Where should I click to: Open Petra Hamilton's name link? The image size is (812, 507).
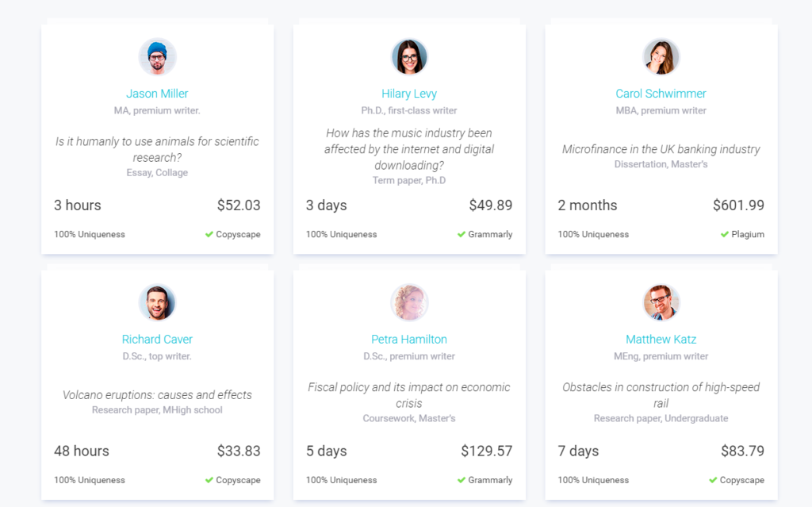tap(409, 340)
